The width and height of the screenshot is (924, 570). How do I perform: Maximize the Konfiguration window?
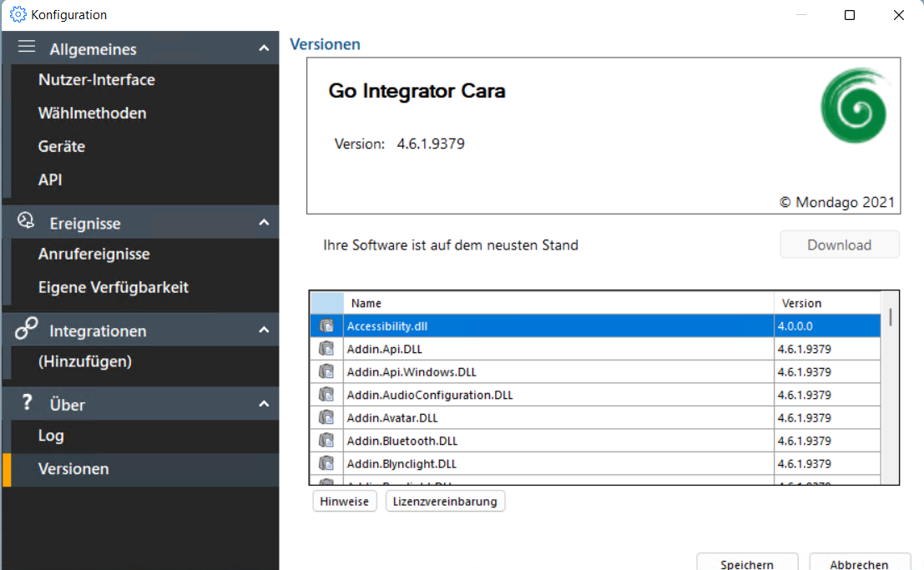(849, 15)
